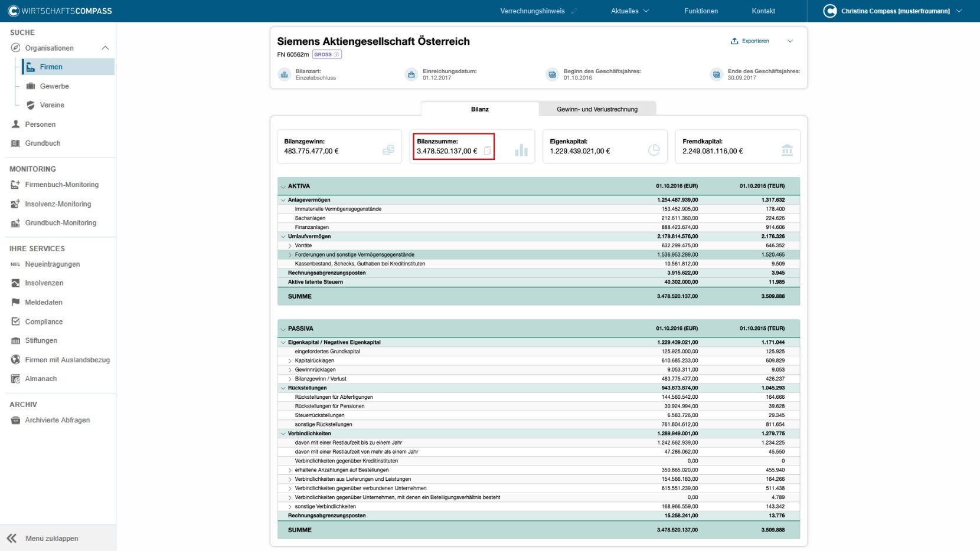Copy the Bilanzsumme value with clipboard icon
The width and height of the screenshot is (980, 551).
[x=487, y=151]
